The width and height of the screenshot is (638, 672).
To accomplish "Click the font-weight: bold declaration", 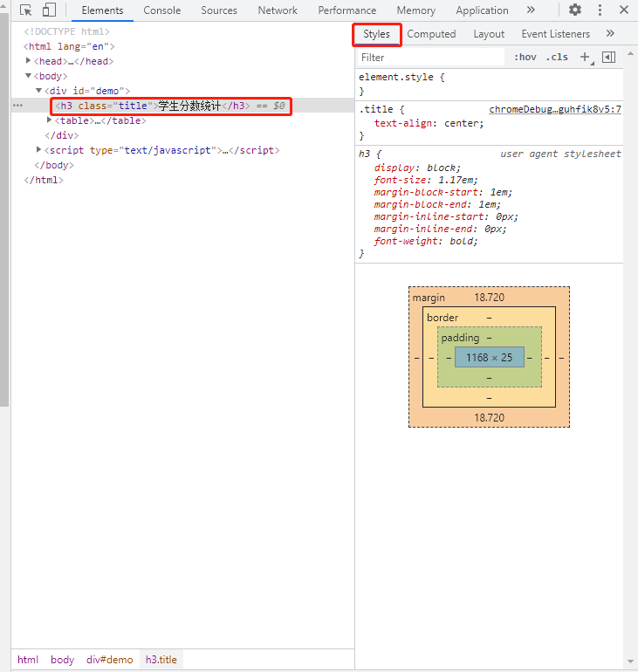I will pyautogui.click(x=425, y=241).
